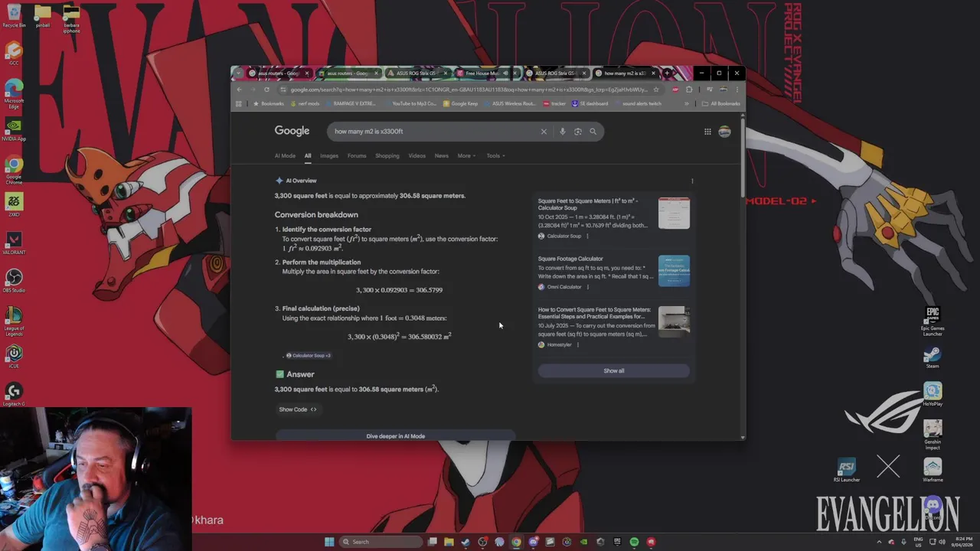Screen dimensions: 980x551
Task: Go back in Chrome
Action: point(239,90)
